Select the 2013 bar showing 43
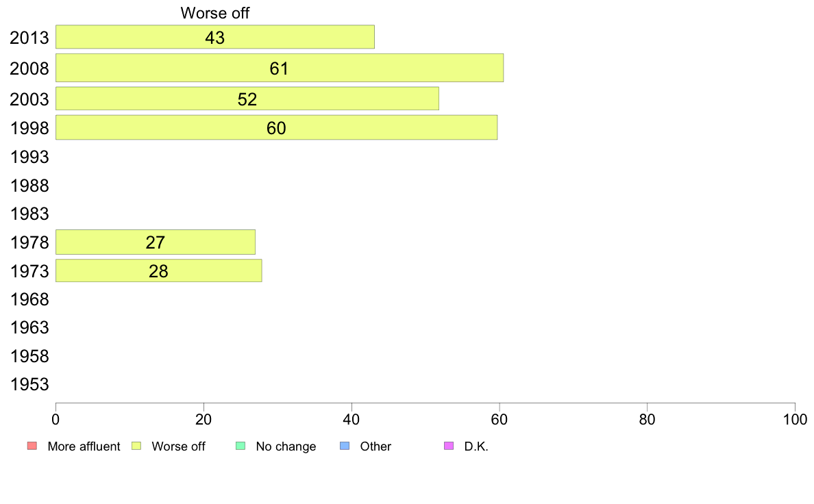 215,37
